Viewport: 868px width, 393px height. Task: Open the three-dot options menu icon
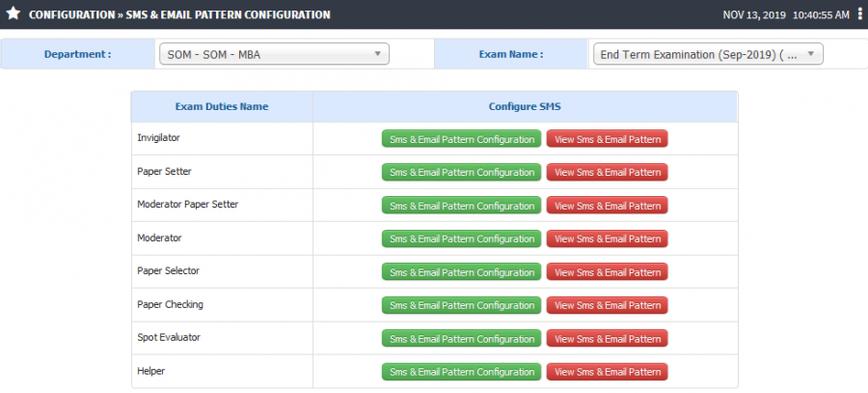[859, 14]
